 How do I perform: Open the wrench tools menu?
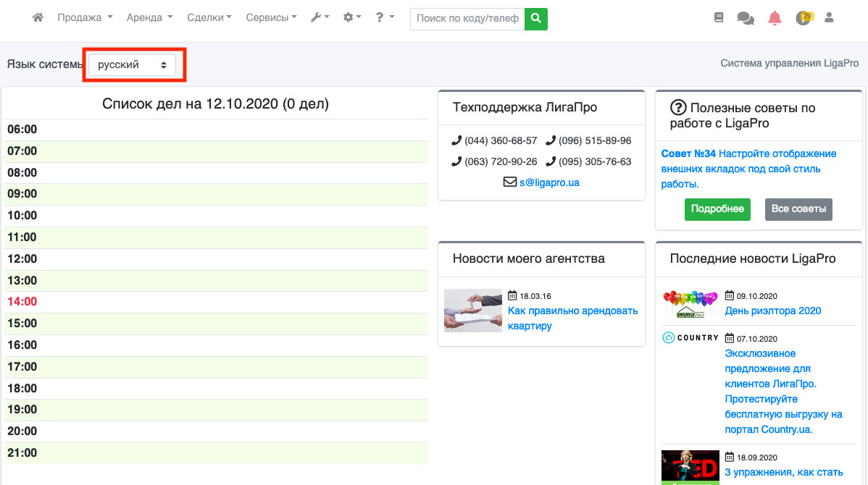[320, 18]
